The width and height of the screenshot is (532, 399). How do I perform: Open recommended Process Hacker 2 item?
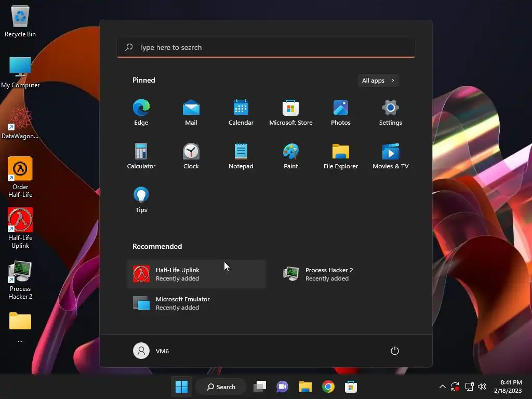point(345,274)
